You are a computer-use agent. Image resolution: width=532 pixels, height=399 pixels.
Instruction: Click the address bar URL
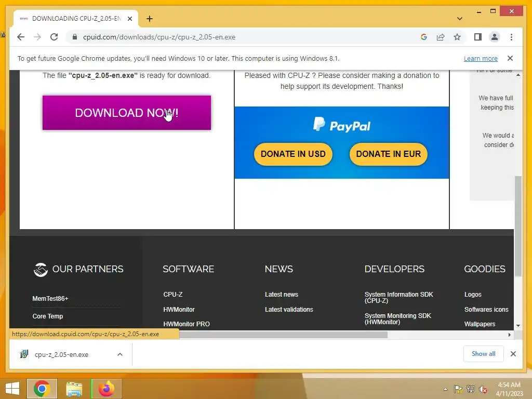click(x=159, y=37)
